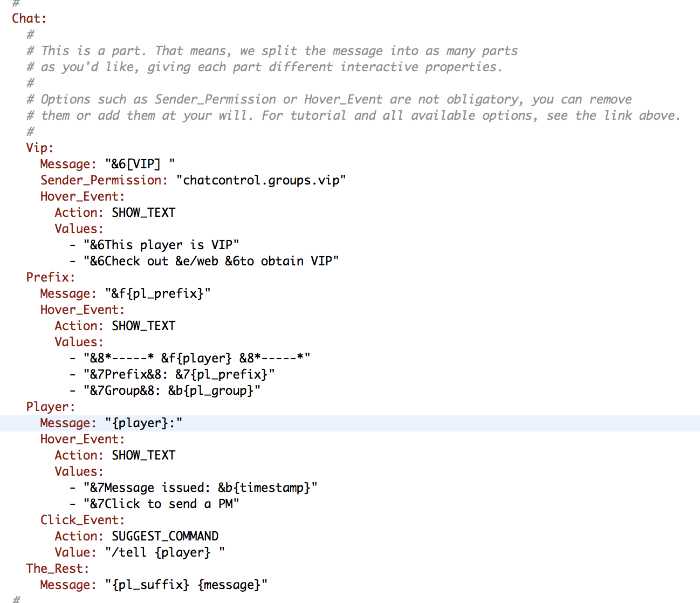Click SHOW_TEXT action in the Vip section
This screenshot has width=700, height=603.
[x=143, y=213]
